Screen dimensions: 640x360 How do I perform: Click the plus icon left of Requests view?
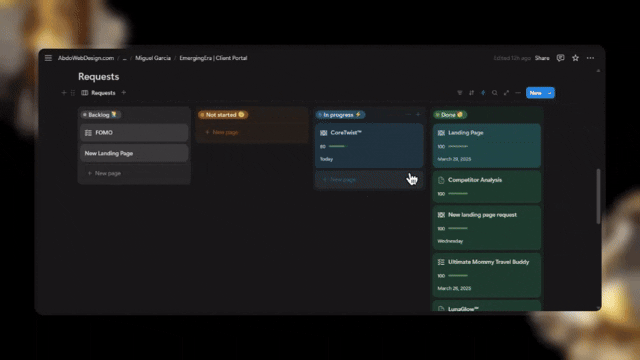point(64,93)
